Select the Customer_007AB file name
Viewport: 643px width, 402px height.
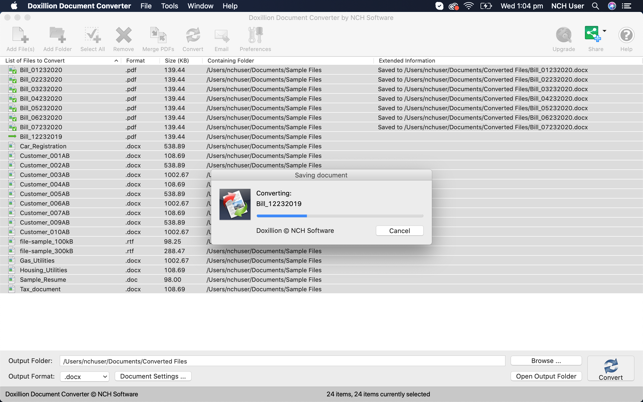(45, 213)
